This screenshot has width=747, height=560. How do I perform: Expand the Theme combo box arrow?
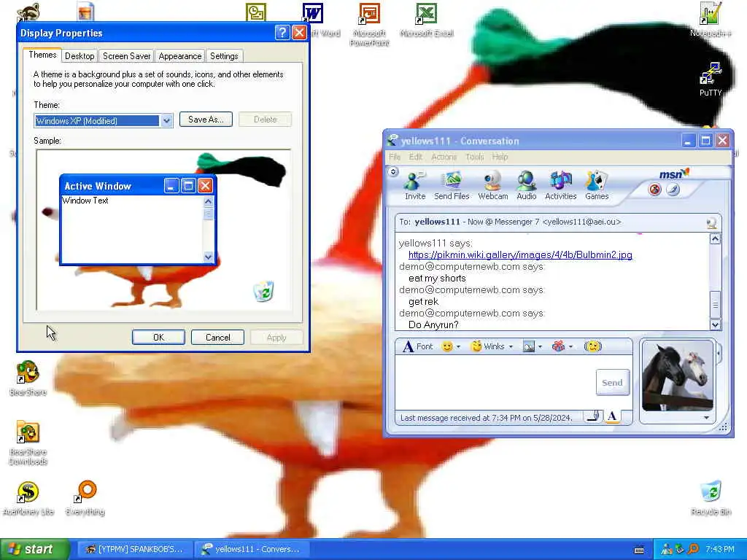click(x=166, y=120)
